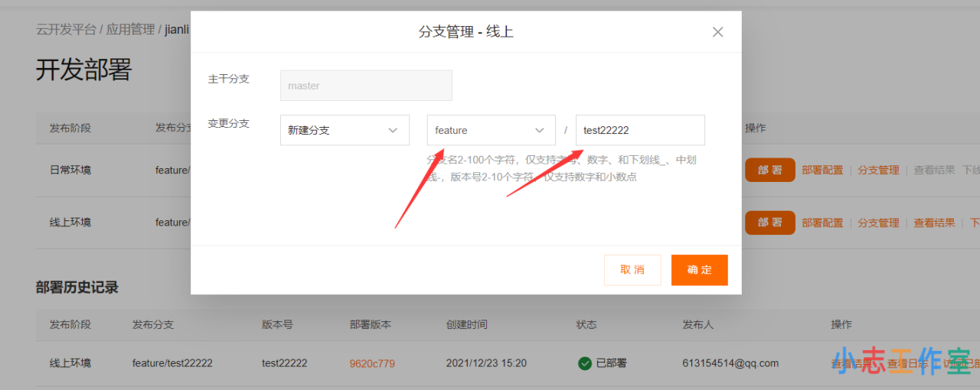Open the 新建分支 dropdown
The height and width of the screenshot is (390, 980).
coord(345,130)
